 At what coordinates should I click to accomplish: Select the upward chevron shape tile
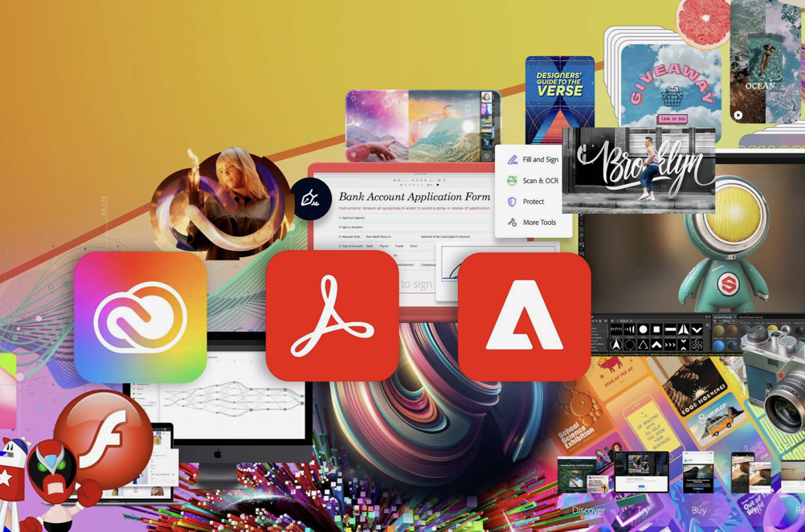(656, 345)
